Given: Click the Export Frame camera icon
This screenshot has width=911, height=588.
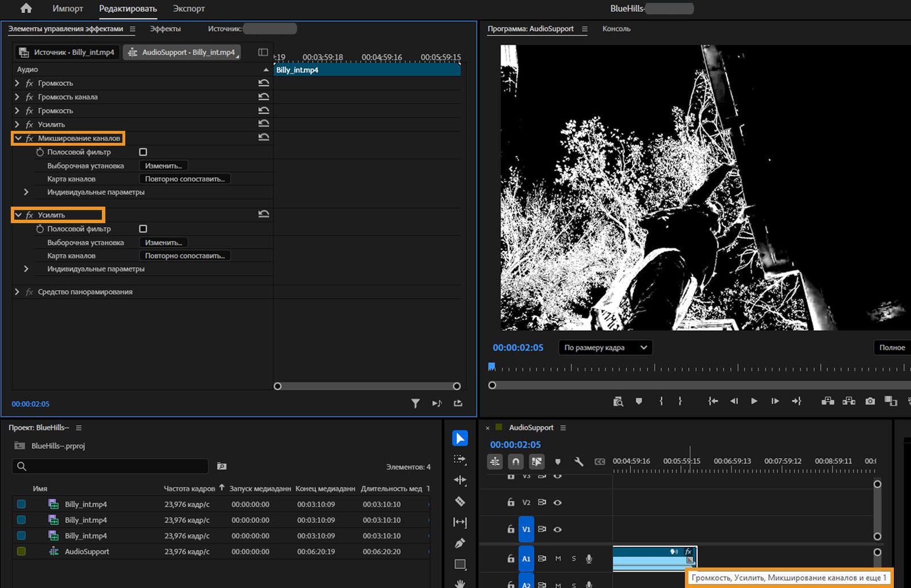Looking at the screenshot, I should [870, 401].
